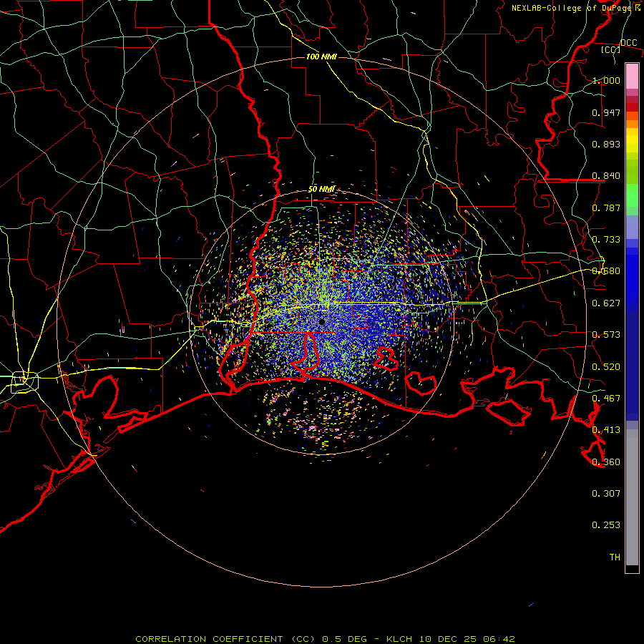Select the 0.733 scale value
Image resolution: width=644 pixels, height=644 pixels.
coord(606,240)
